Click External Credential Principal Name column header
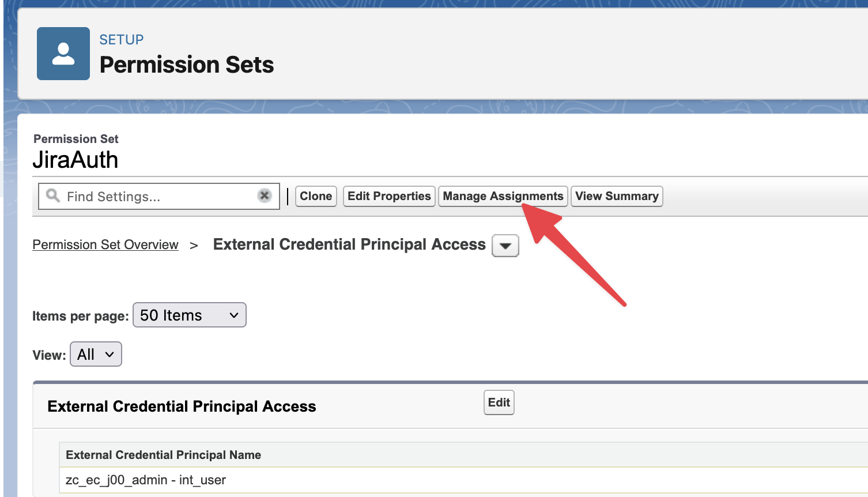Image resolution: width=868 pixels, height=497 pixels. click(163, 455)
